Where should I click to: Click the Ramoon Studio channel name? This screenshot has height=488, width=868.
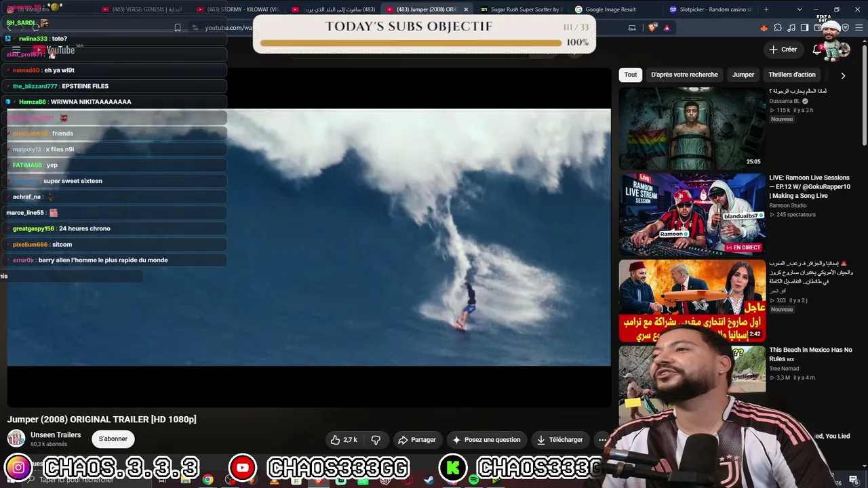coord(788,205)
